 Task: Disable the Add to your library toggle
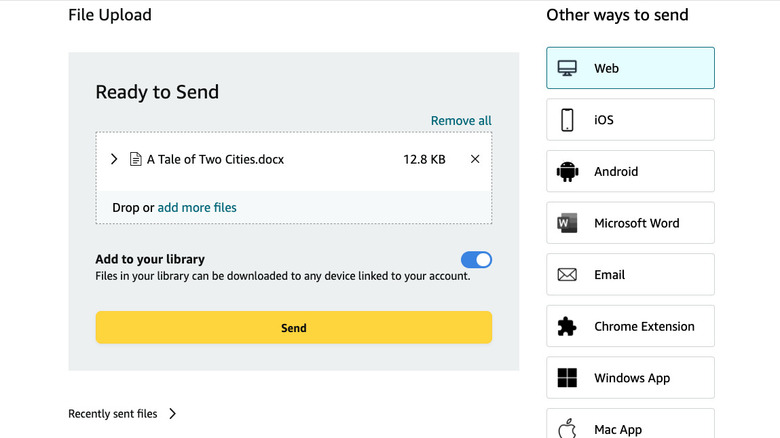pos(476,260)
